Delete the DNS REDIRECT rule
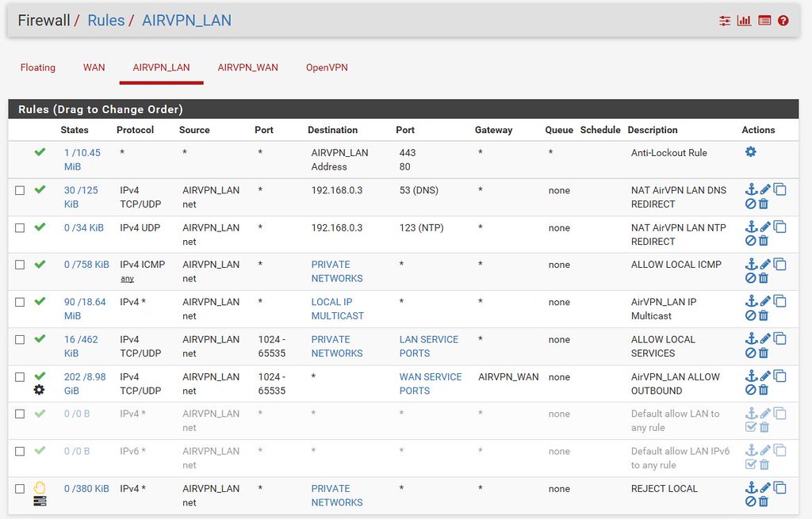The image size is (812, 519). coord(764,204)
